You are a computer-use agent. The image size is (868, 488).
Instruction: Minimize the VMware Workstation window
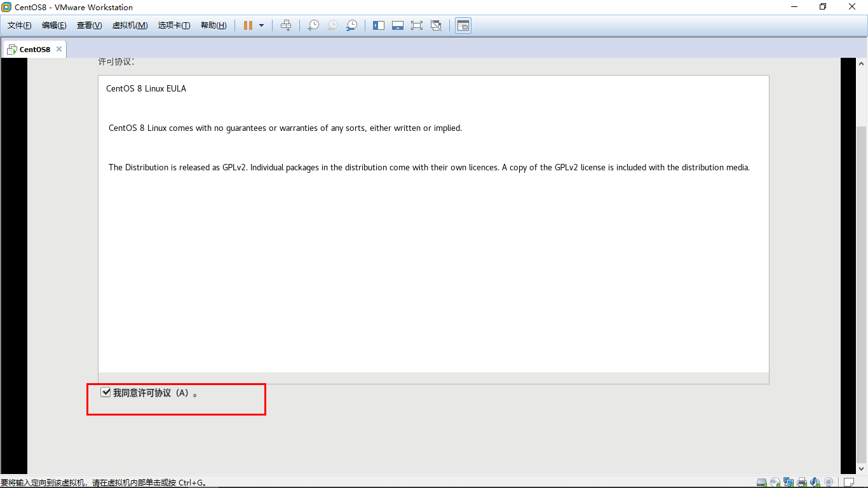[x=794, y=7]
